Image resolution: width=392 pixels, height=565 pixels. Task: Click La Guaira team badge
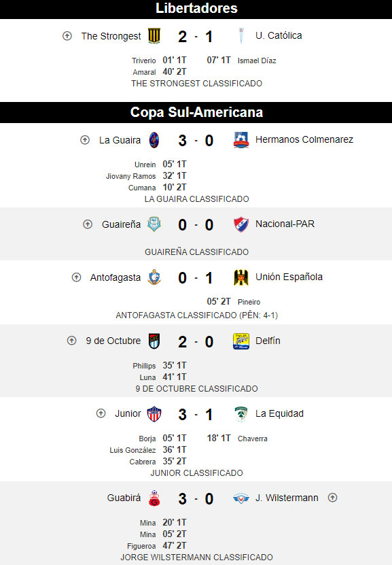(154, 140)
